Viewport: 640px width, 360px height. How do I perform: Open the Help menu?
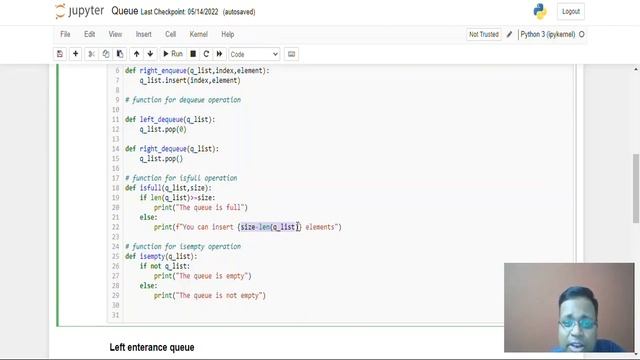coord(228,34)
